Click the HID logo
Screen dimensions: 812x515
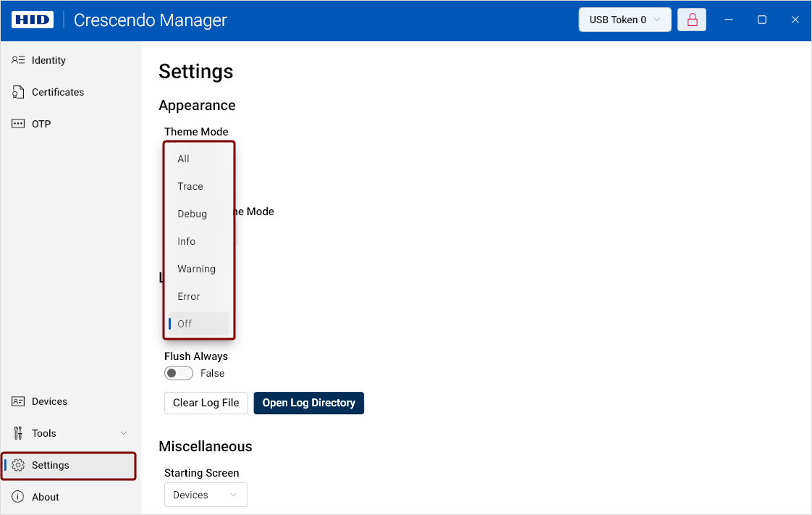(33, 20)
